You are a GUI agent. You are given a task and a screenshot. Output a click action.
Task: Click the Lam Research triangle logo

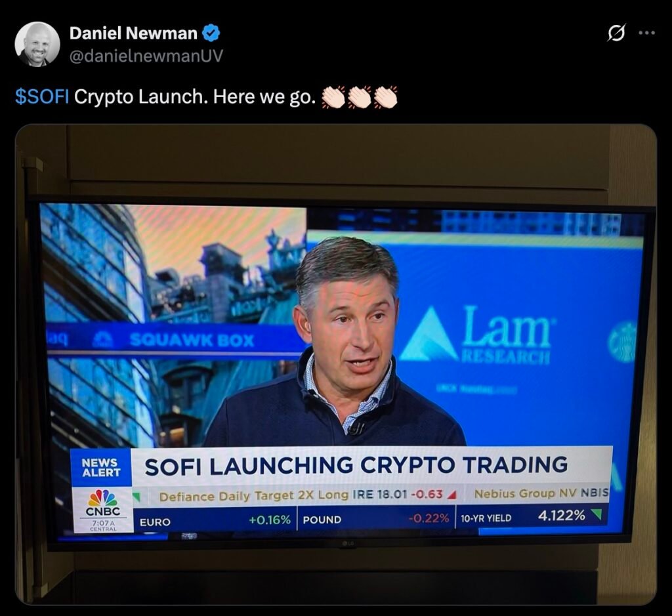pyautogui.click(x=429, y=334)
